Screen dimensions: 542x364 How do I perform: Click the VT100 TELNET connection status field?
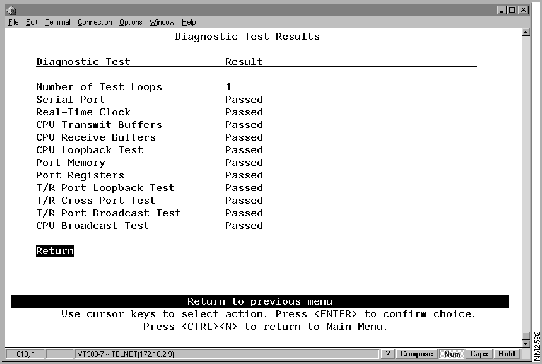pos(227,354)
